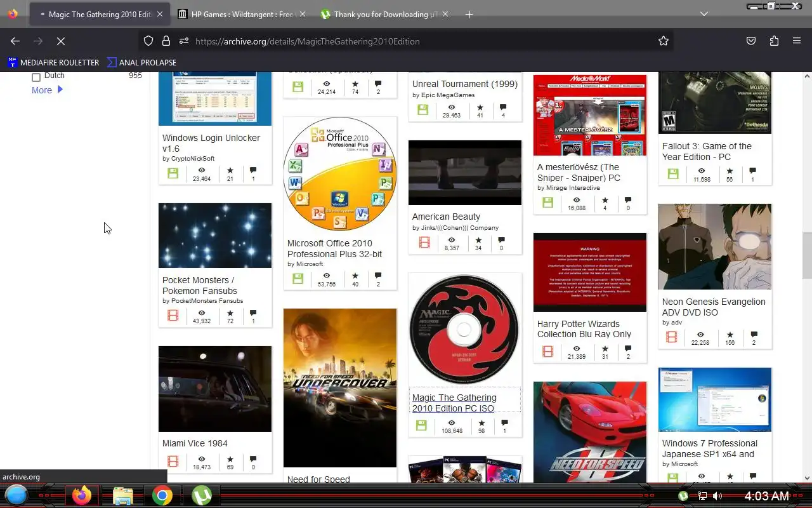Open the Extensions toolbar button
This screenshot has width=812, height=508.
pos(774,41)
